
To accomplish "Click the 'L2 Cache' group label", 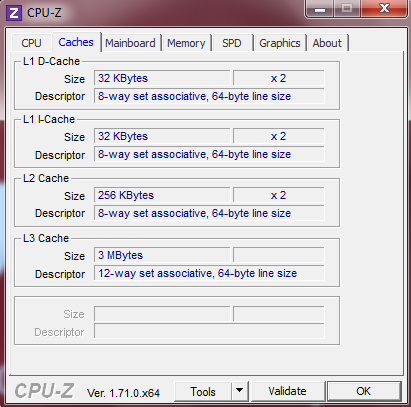I will (x=46, y=178).
